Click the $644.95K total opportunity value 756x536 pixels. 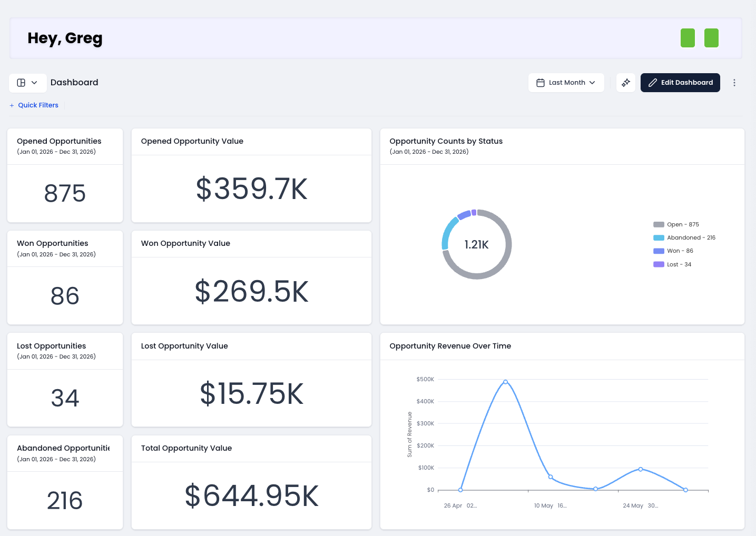click(x=251, y=496)
